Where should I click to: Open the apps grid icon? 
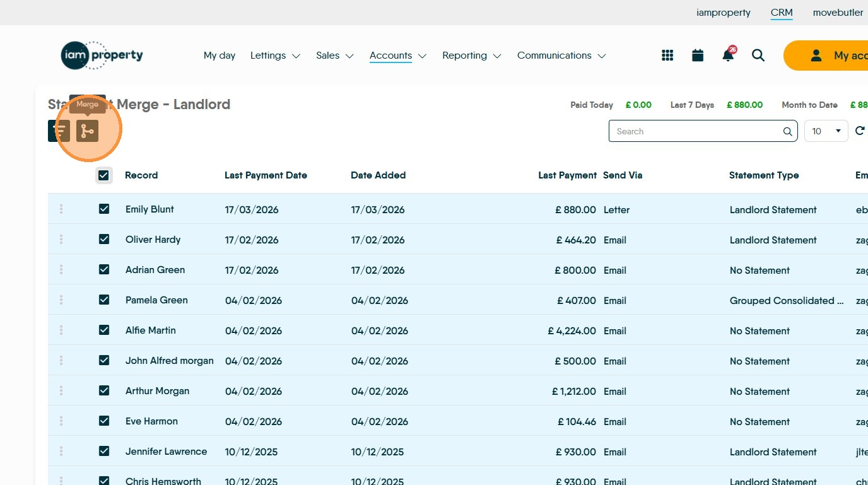tap(667, 56)
